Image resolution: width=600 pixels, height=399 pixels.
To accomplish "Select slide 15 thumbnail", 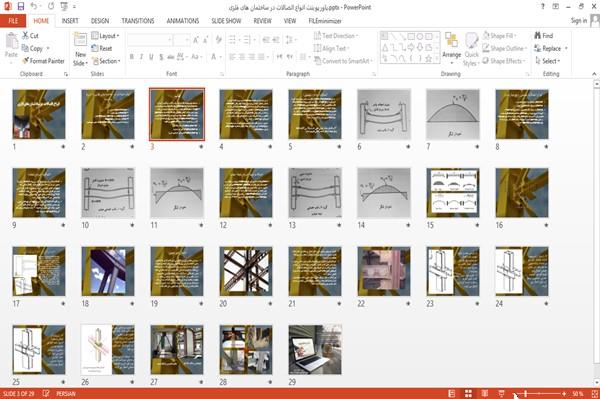I will (x=453, y=192).
